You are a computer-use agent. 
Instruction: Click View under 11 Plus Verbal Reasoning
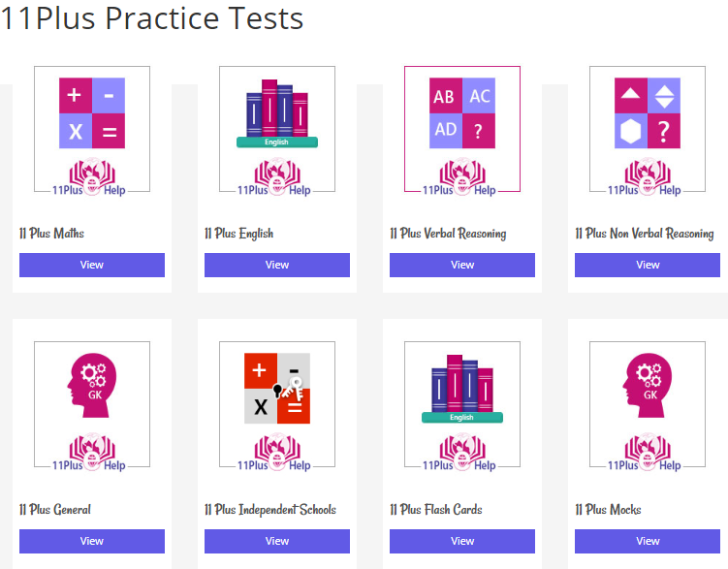point(462,265)
